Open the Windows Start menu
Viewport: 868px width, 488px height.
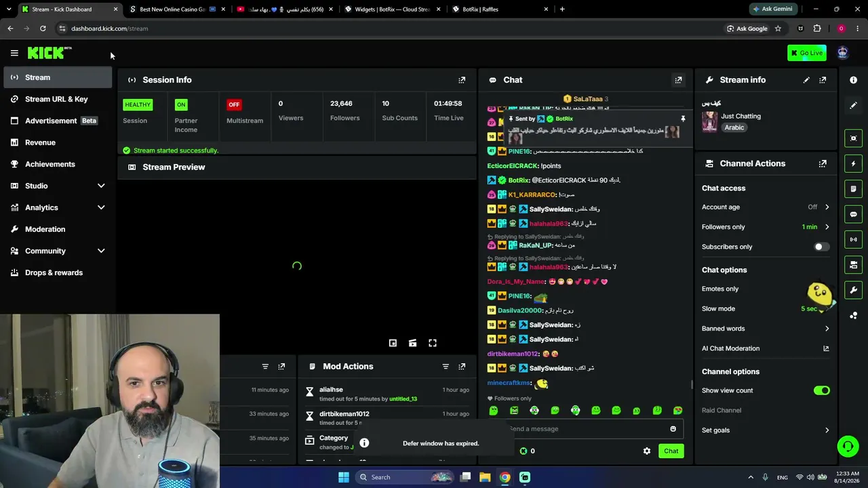point(344,477)
